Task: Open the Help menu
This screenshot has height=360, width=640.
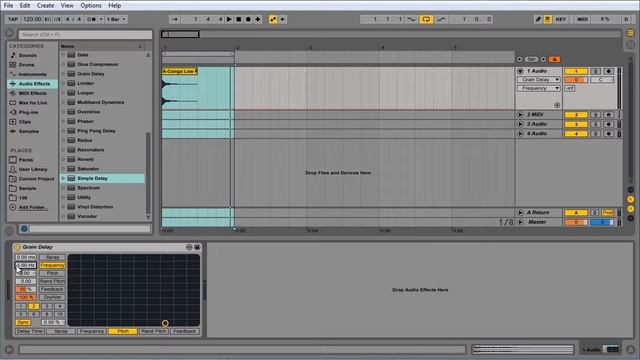Action: (114, 5)
